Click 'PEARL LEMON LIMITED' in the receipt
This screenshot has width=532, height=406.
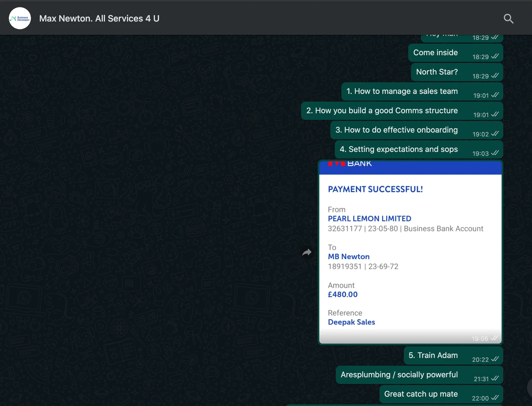[x=369, y=218]
